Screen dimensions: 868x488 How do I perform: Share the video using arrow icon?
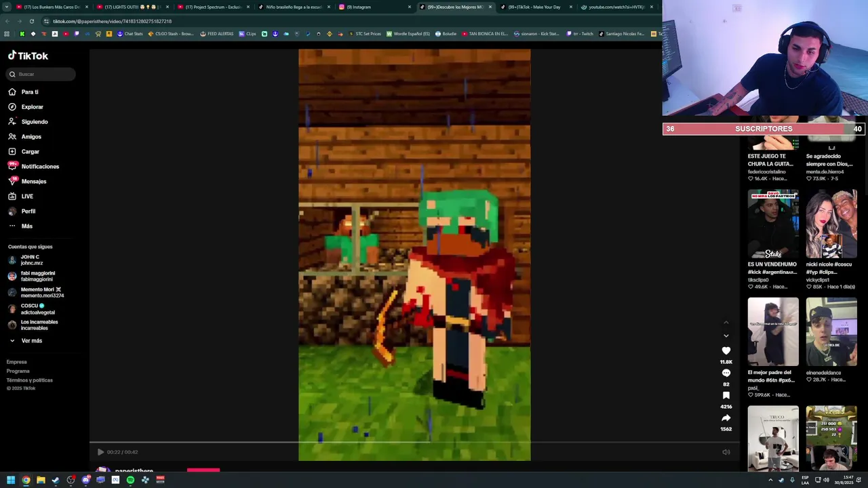[x=726, y=418]
